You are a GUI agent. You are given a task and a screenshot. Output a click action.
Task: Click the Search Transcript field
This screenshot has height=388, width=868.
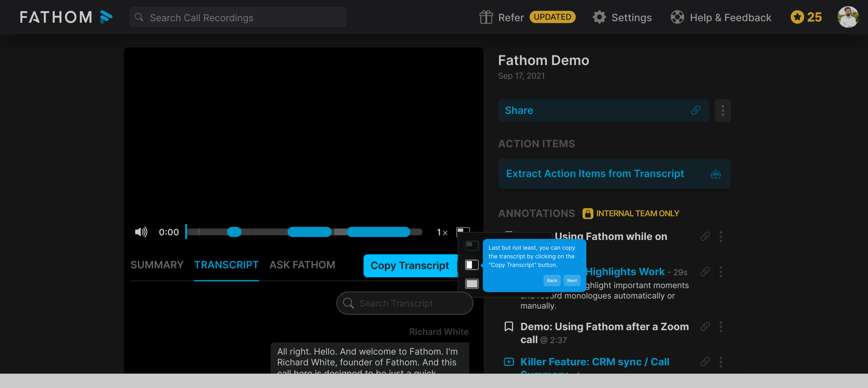pos(405,303)
